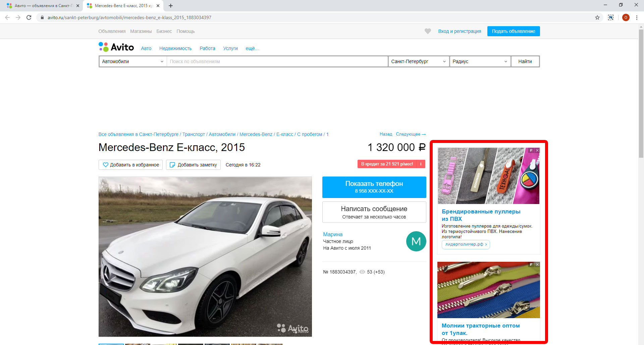Expand more categories via ещё…
The width and height of the screenshot is (644, 345).
[x=252, y=48]
